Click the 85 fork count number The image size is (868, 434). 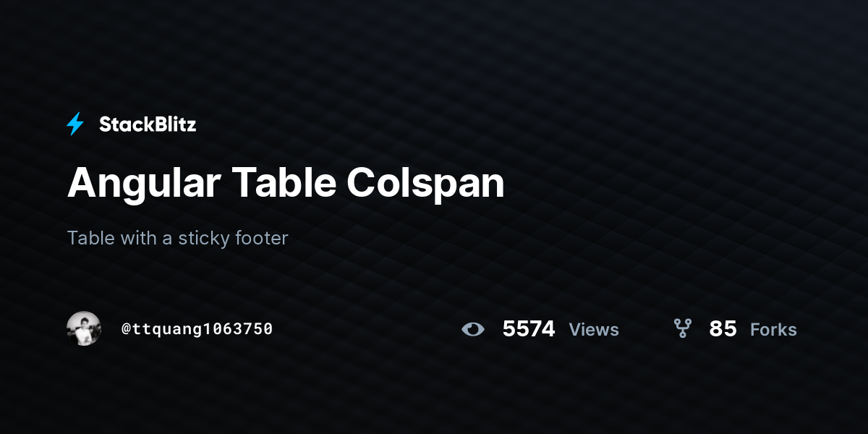[723, 329]
